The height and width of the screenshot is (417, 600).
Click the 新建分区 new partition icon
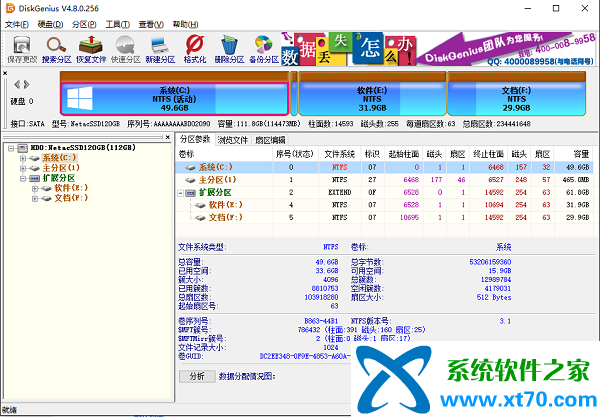point(160,49)
